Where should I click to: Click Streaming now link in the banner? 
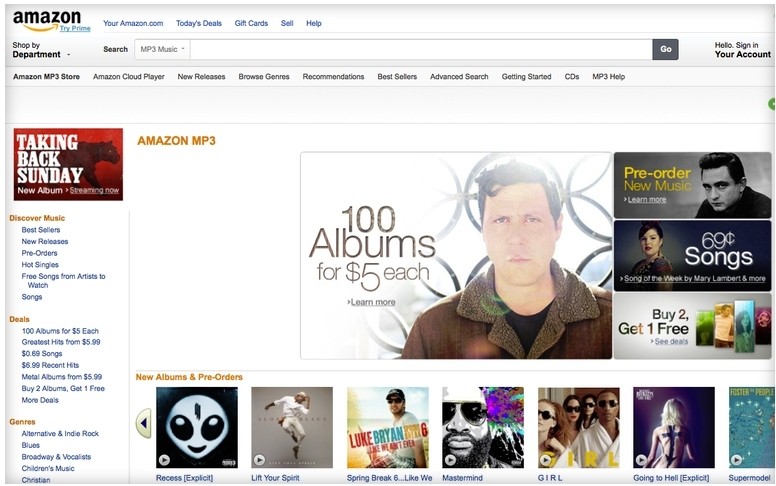(94, 191)
